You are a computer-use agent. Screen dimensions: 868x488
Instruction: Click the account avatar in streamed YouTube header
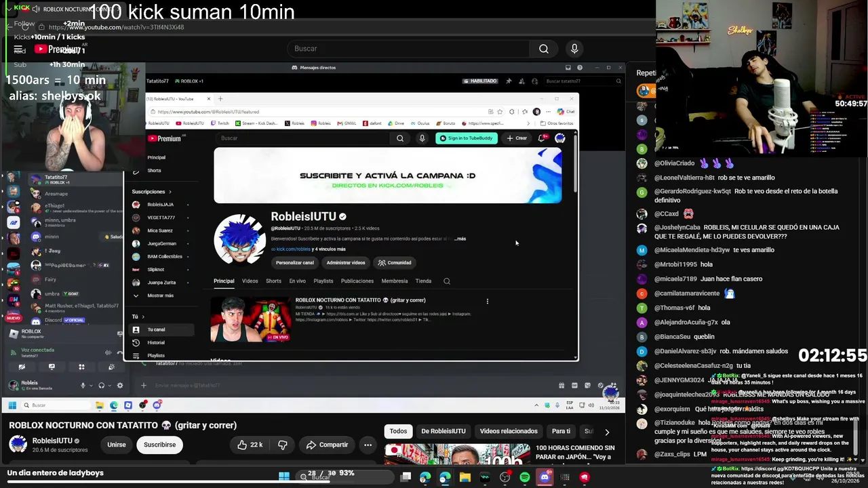[x=560, y=138]
